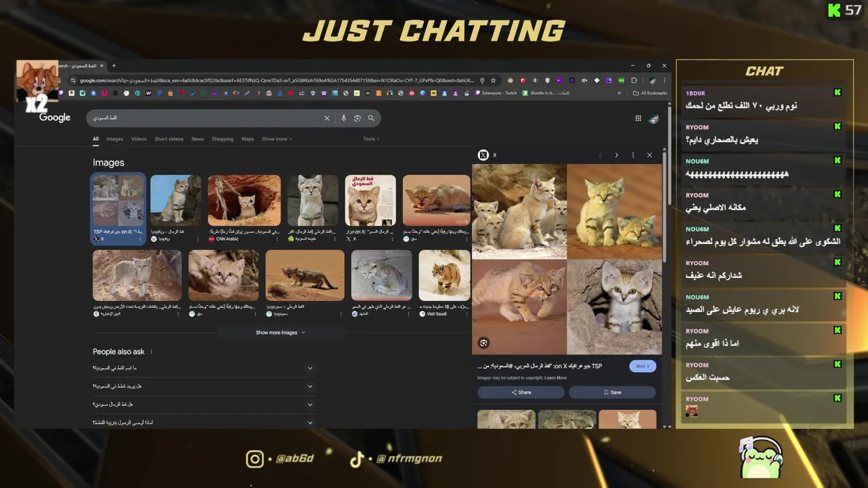Viewport: 868px width, 488px height.
Task: Open the Google apps grid
Action: pyautogui.click(x=638, y=118)
